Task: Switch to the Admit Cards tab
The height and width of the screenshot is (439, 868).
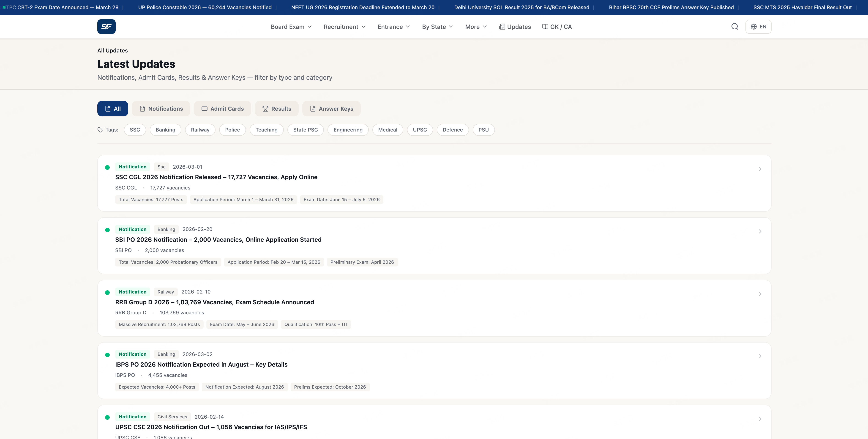Action: (222, 109)
